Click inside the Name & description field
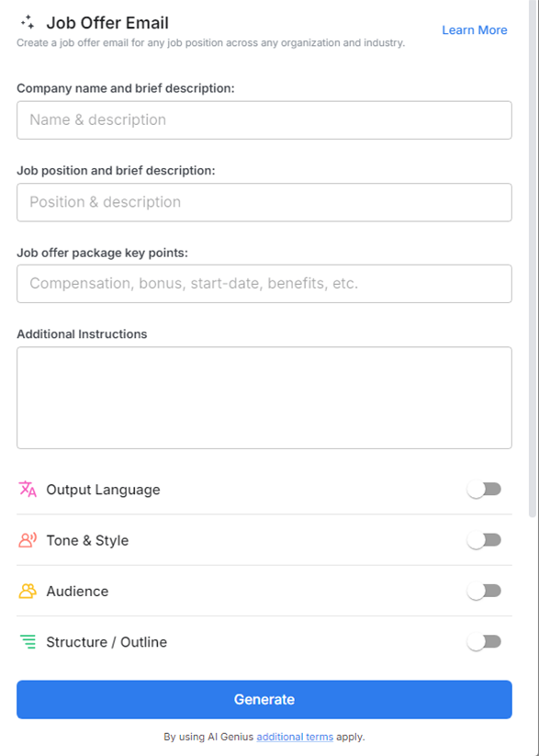 (264, 119)
